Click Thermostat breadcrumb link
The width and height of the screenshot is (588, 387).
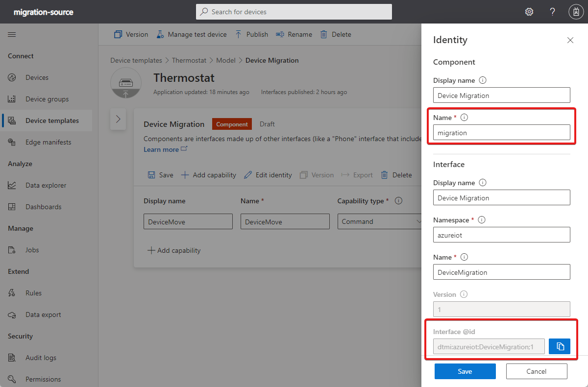(189, 60)
